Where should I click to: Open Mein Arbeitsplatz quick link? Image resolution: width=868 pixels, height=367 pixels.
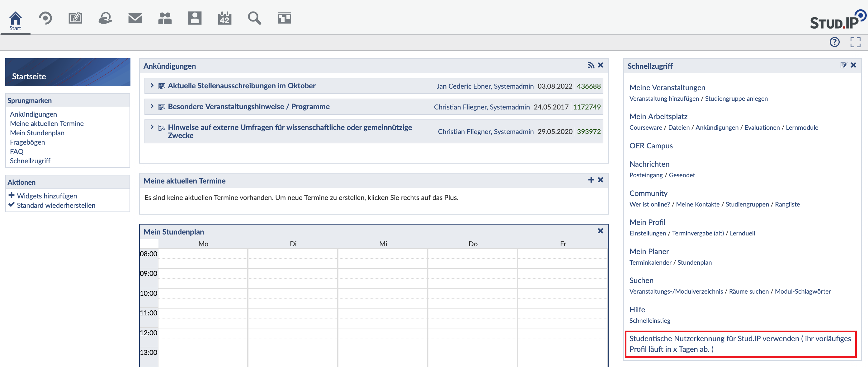pyautogui.click(x=658, y=117)
